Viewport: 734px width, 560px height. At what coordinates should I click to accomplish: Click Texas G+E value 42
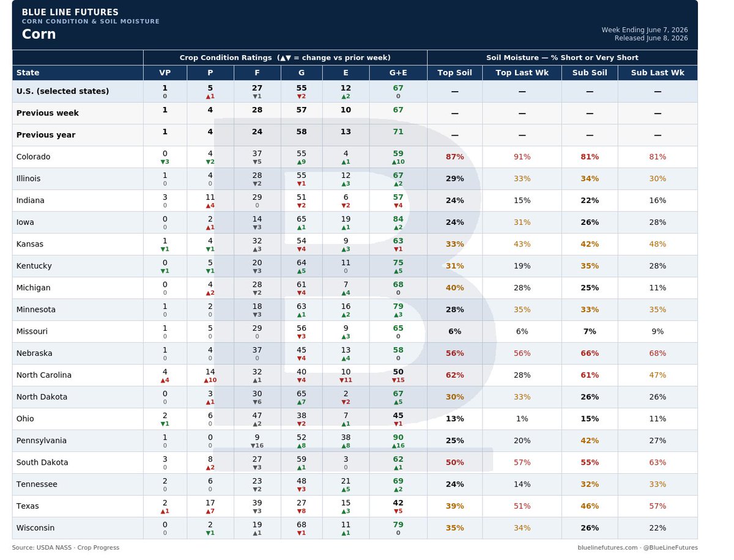tap(398, 503)
